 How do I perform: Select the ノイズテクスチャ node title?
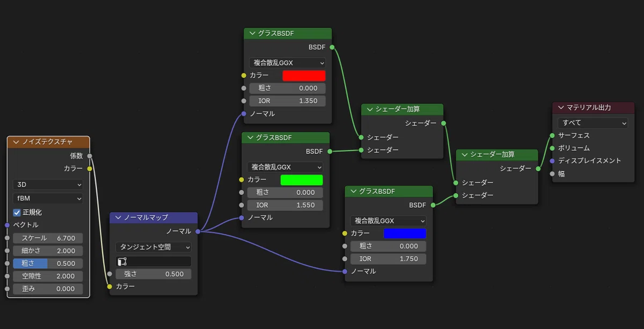pos(47,142)
